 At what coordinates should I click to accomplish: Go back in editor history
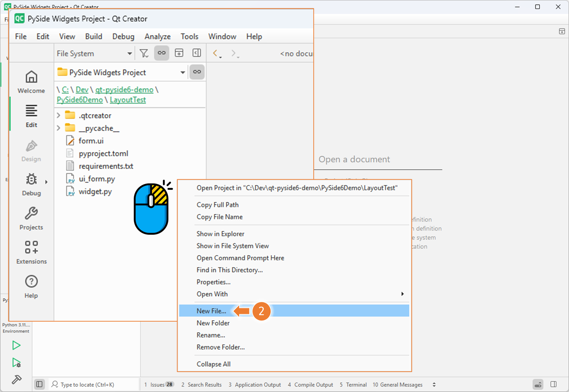215,53
